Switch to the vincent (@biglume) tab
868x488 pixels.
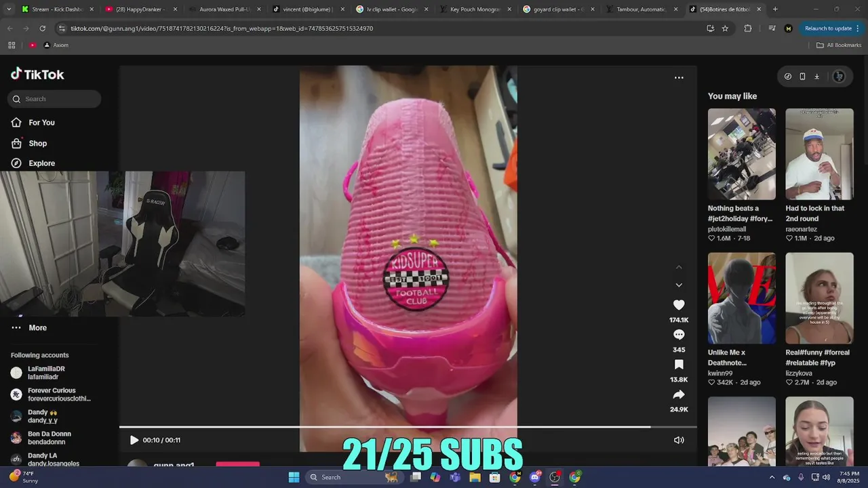[308, 9]
